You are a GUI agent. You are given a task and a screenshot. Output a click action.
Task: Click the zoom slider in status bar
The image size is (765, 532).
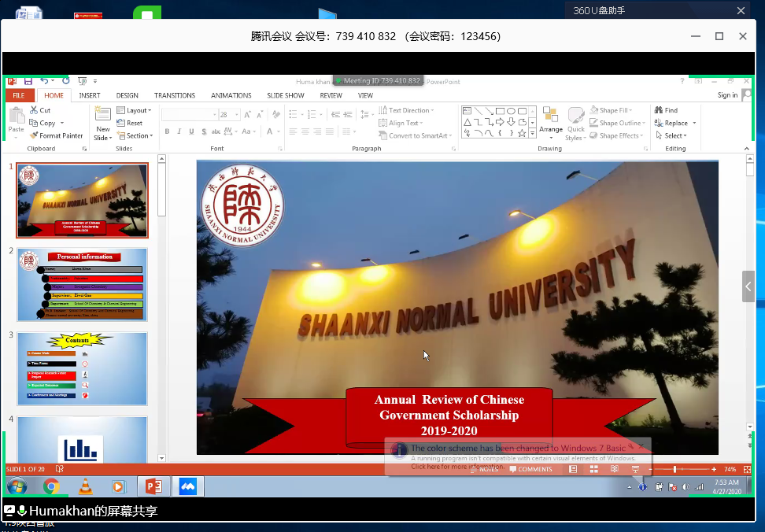pyautogui.click(x=674, y=469)
